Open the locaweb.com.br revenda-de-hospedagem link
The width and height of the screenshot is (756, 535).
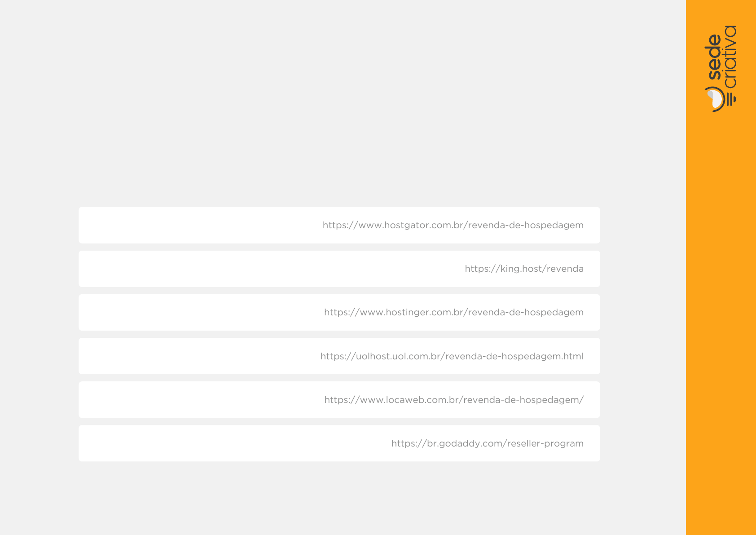tap(454, 400)
